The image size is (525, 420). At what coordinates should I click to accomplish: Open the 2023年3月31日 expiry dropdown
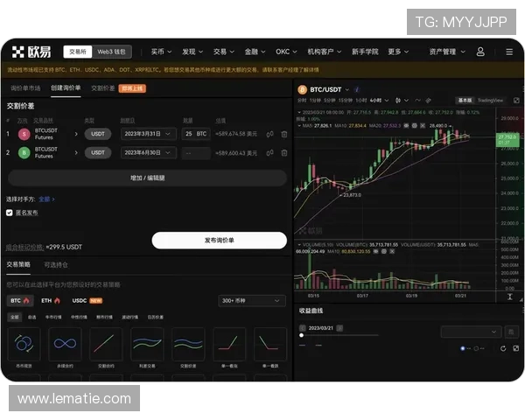(149, 134)
